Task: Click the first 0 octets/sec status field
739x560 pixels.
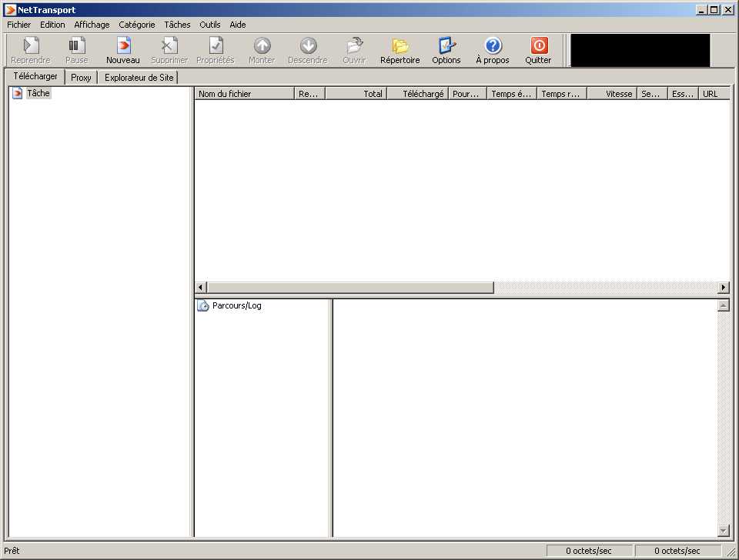Action: pos(589,551)
